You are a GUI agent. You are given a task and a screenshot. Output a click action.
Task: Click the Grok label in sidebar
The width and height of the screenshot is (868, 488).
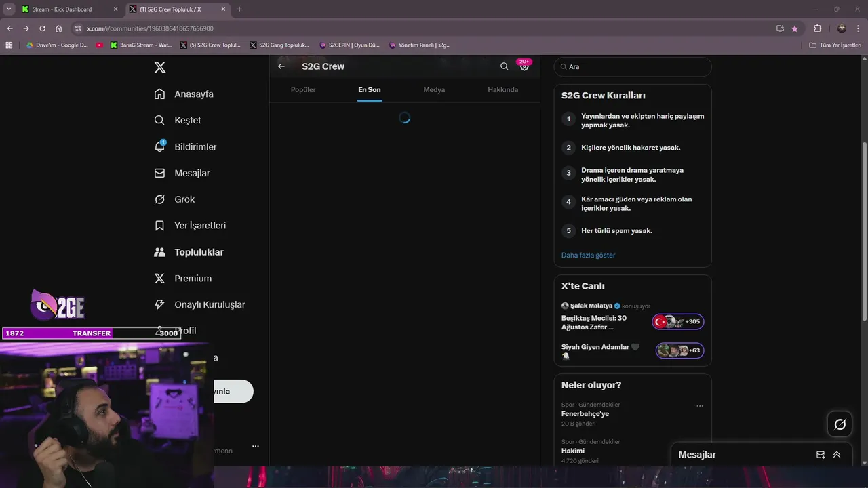pyautogui.click(x=184, y=199)
